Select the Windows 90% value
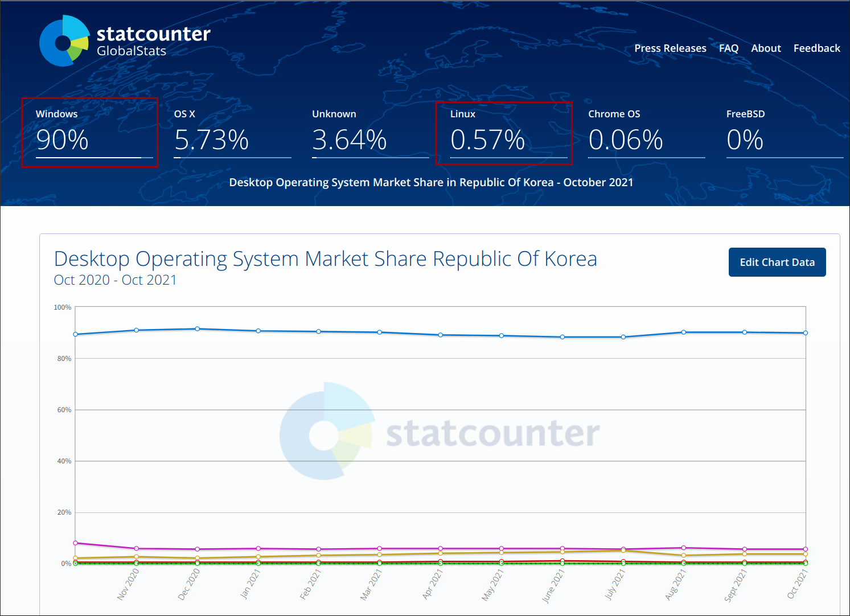This screenshot has width=850, height=616. (62, 140)
